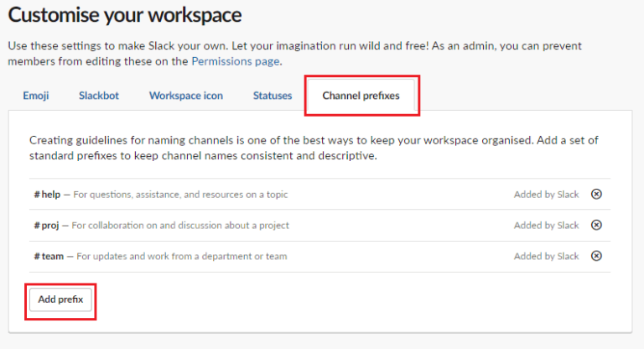Screen dimensions: 644x349
Task: Click the Channel prefixes tab
Action: point(361,96)
